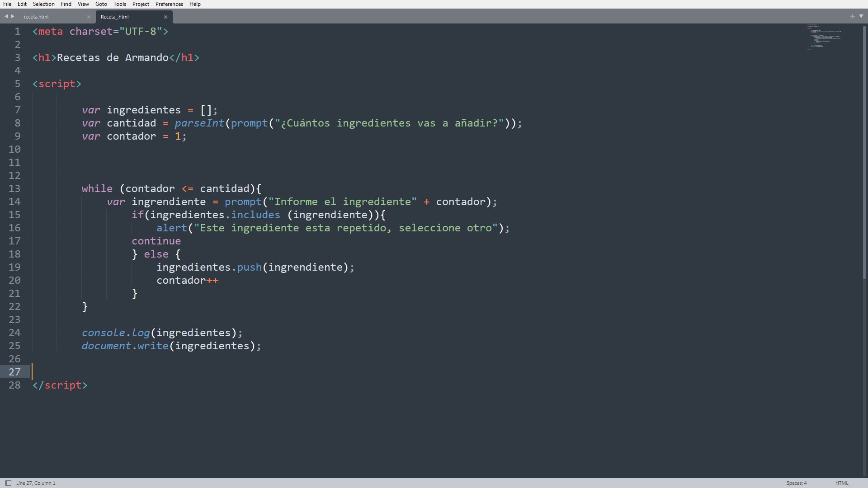Click the '¿Cuántos ingredientes vas a añadir?' string
Screen dimensions: 868x488
click(389, 123)
